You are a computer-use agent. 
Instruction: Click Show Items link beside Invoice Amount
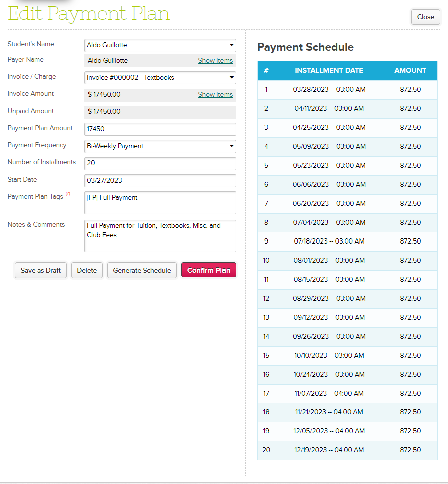point(215,95)
